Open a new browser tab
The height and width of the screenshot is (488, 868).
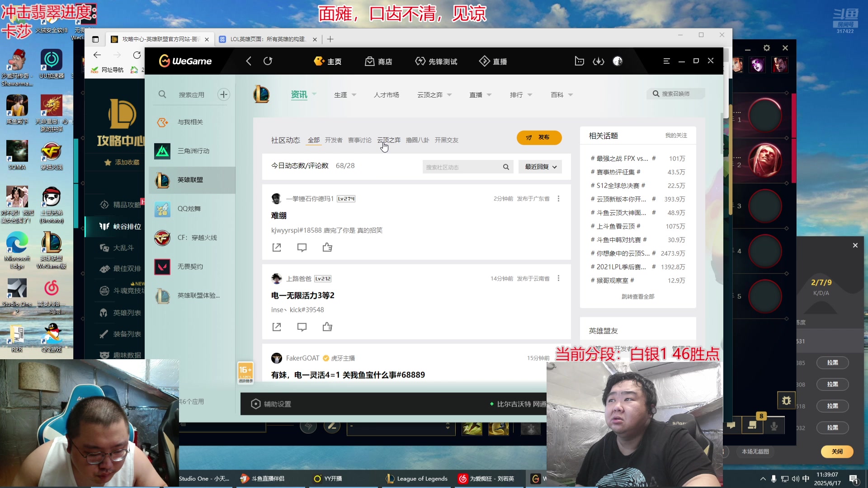click(330, 39)
